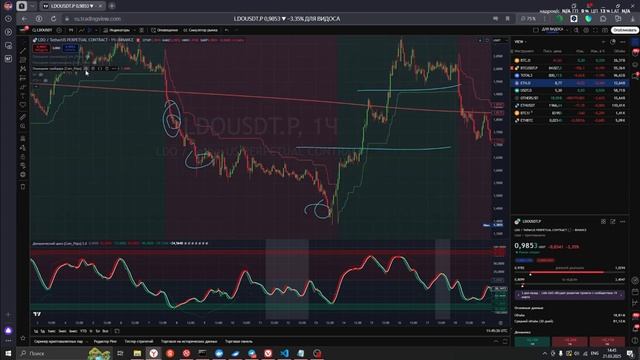
Task: Open the watchlist more options menu
Action: [623, 42]
